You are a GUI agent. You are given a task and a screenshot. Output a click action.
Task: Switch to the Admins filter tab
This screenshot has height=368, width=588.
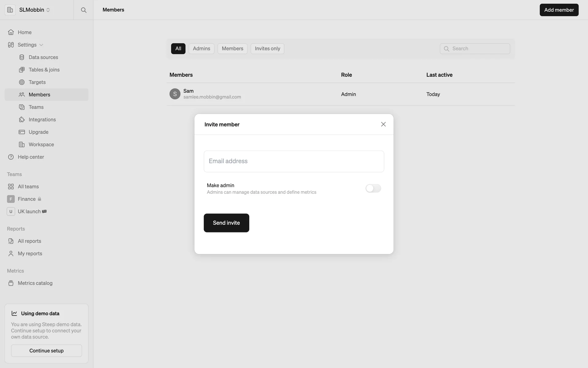coord(201,48)
